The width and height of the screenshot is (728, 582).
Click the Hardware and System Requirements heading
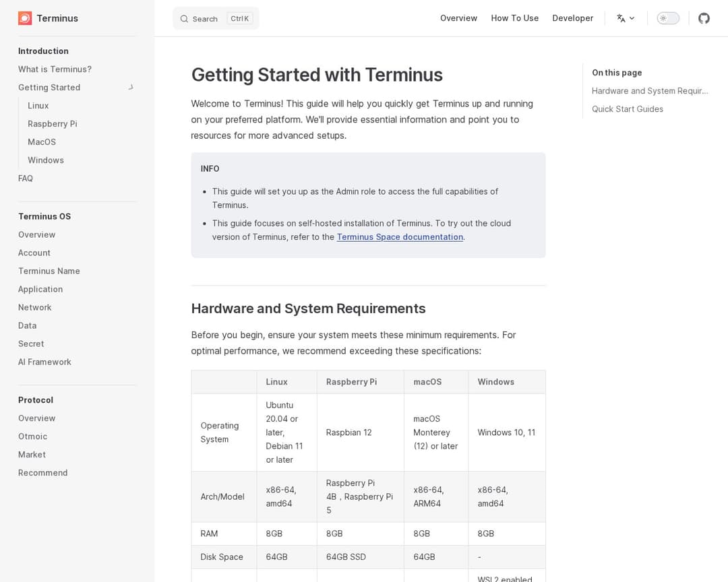tap(308, 309)
